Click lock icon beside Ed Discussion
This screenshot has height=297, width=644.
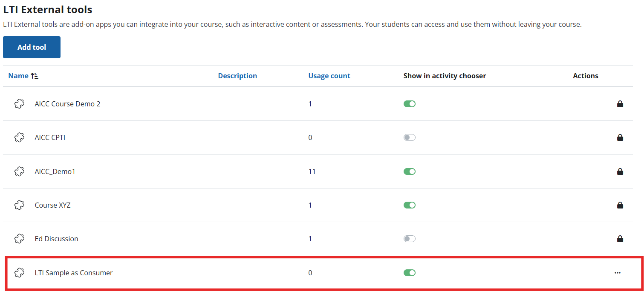click(x=620, y=239)
